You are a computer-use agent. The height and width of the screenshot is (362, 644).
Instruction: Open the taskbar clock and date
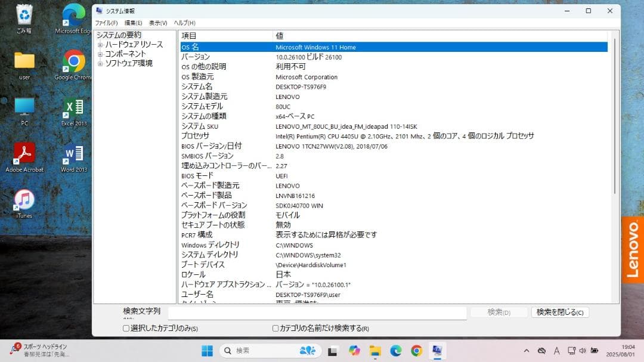coord(620,351)
